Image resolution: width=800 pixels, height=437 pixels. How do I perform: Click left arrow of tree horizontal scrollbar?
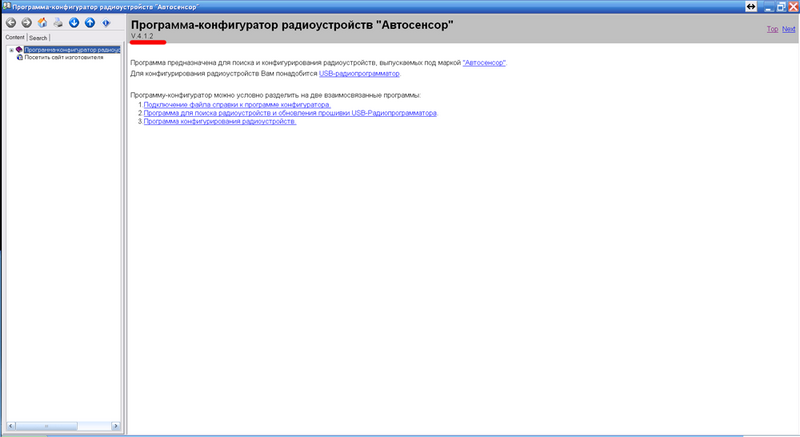pos(11,426)
